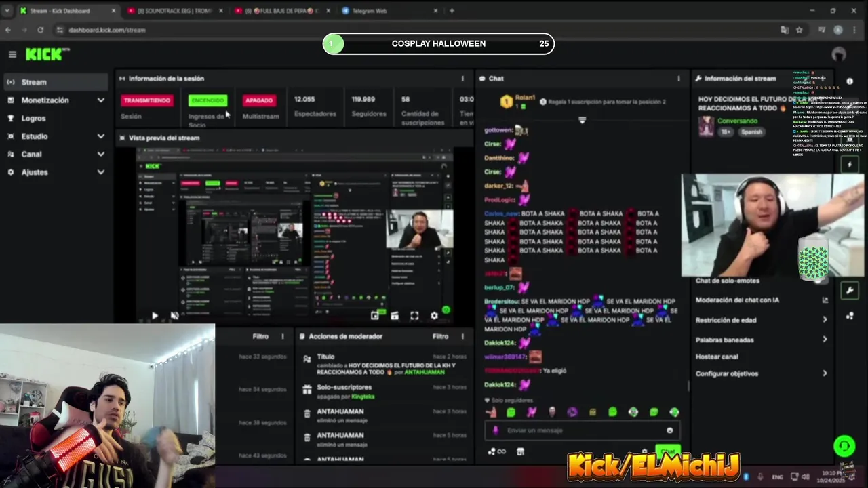The image size is (868, 488).
Task: Open stream preview settings gear
Action: (x=434, y=315)
